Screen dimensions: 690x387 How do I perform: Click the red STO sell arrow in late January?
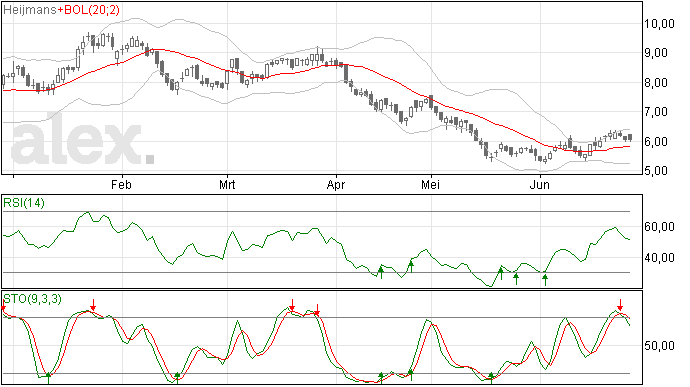pyautogui.click(x=93, y=305)
